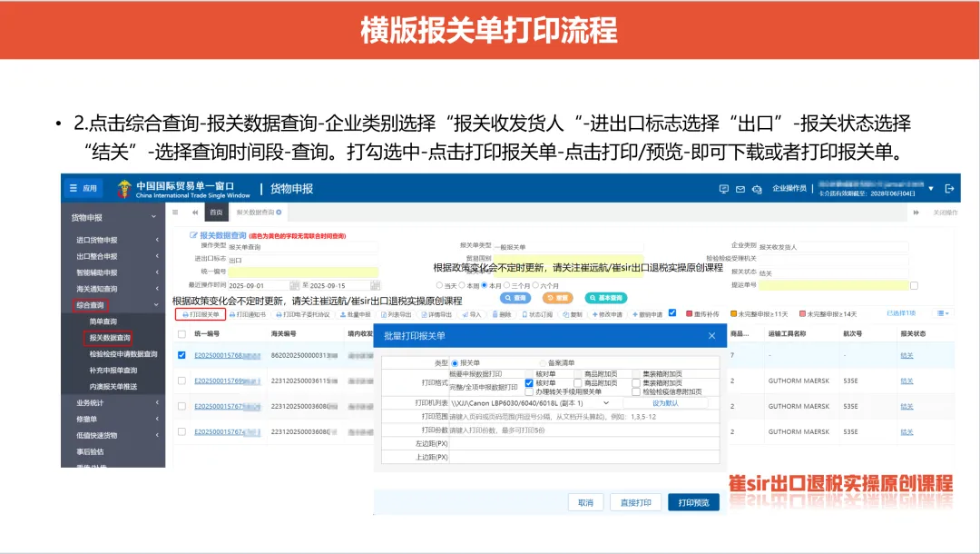Click 打印电子委托协议 toolbar button
Screen dimensions: 980x554
coord(303,314)
